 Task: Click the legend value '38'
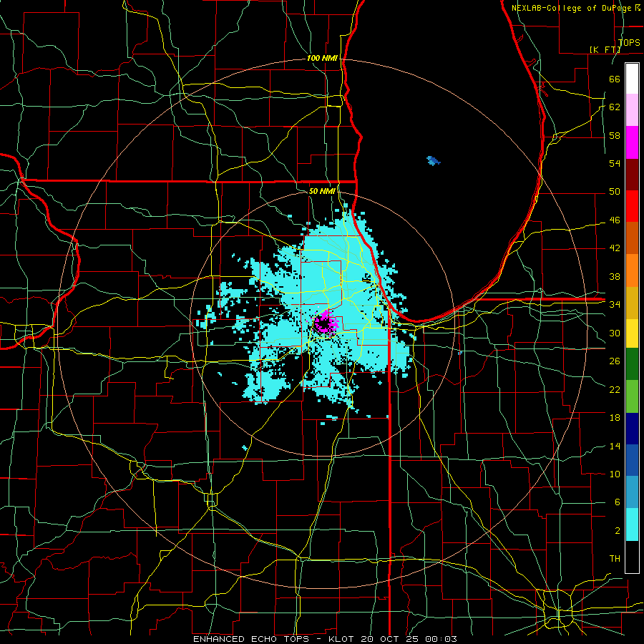(615, 276)
